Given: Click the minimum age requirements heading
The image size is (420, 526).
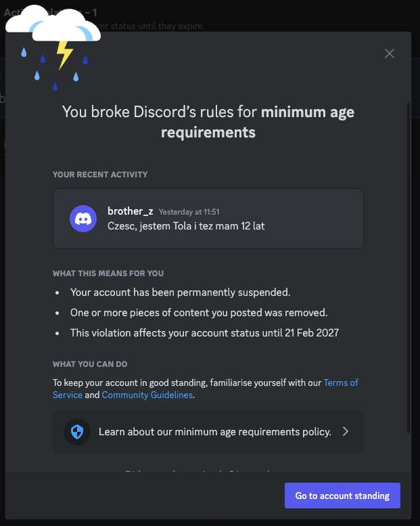Looking at the screenshot, I should click(208, 122).
